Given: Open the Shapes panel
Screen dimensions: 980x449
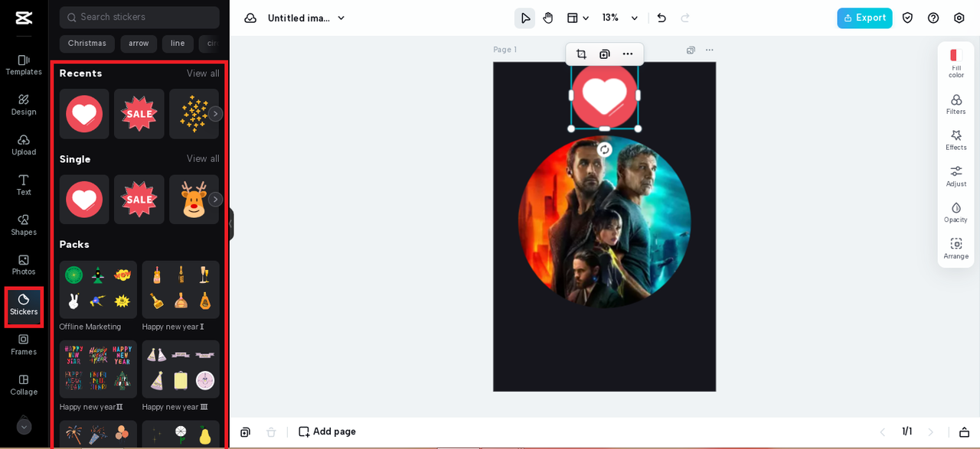Looking at the screenshot, I should tap(24, 225).
